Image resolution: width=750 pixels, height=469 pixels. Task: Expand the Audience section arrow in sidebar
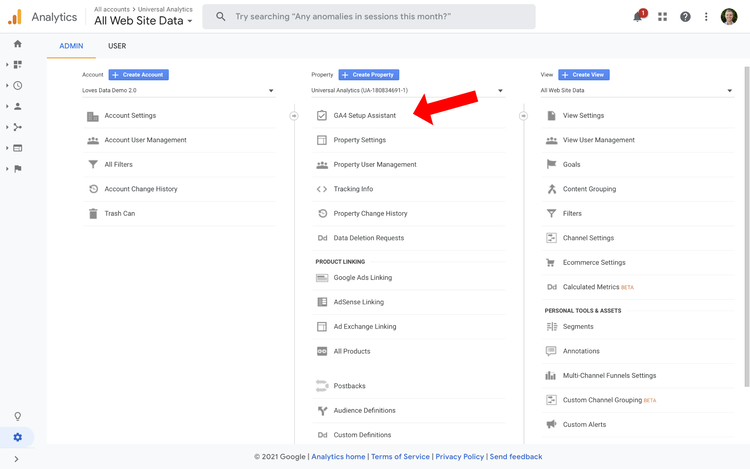7,106
